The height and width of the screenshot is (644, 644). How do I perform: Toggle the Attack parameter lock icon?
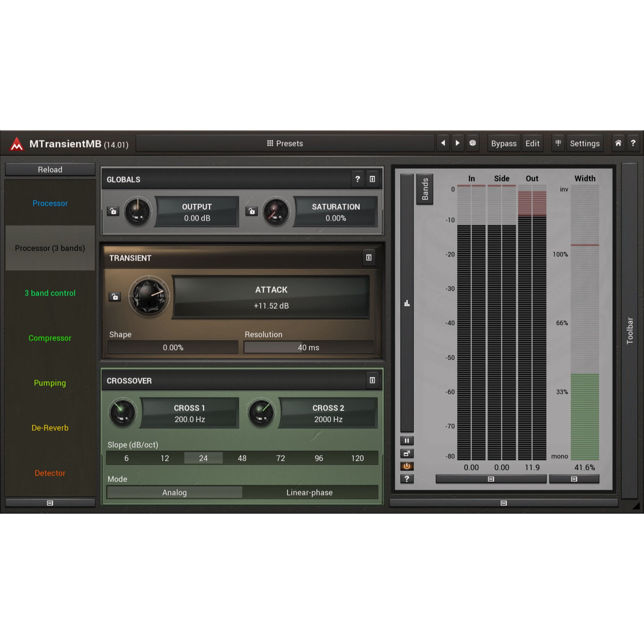point(115,296)
